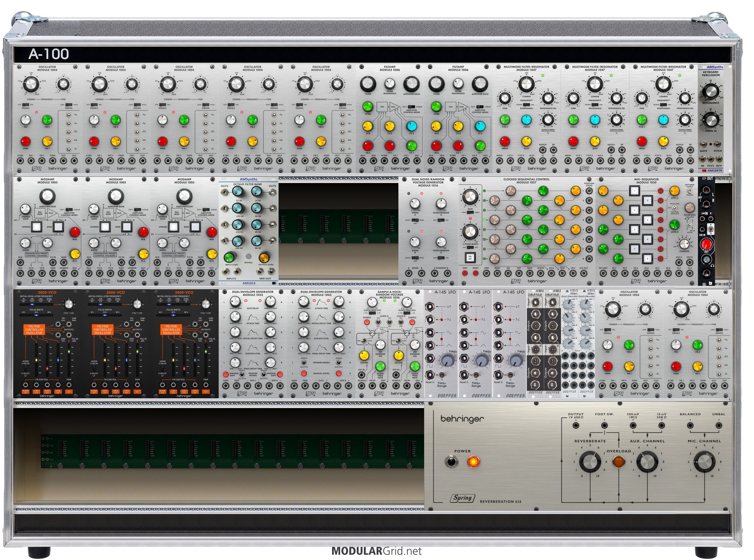The width and height of the screenshot is (754, 560).
Task: Click the 10 mV 50KΩ input jack
Action: (662, 426)
